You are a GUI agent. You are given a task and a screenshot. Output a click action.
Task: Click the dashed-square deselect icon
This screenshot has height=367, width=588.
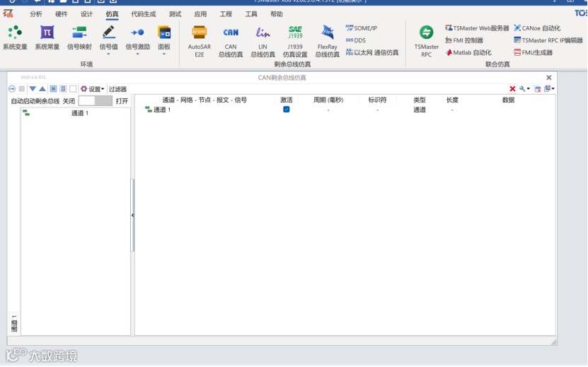pos(73,89)
